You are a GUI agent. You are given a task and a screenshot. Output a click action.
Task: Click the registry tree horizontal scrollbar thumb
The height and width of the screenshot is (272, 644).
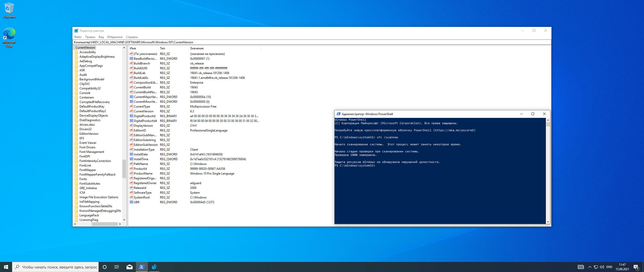pyautogui.click(x=105, y=224)
